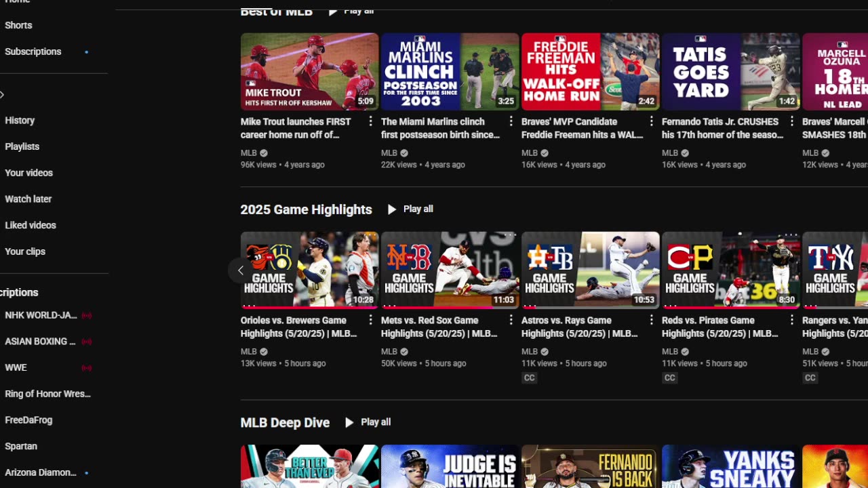Play the Mets vs. Red Sox highlights thumbnail
The image size is (868, 488).
click(x=450, y=270)
